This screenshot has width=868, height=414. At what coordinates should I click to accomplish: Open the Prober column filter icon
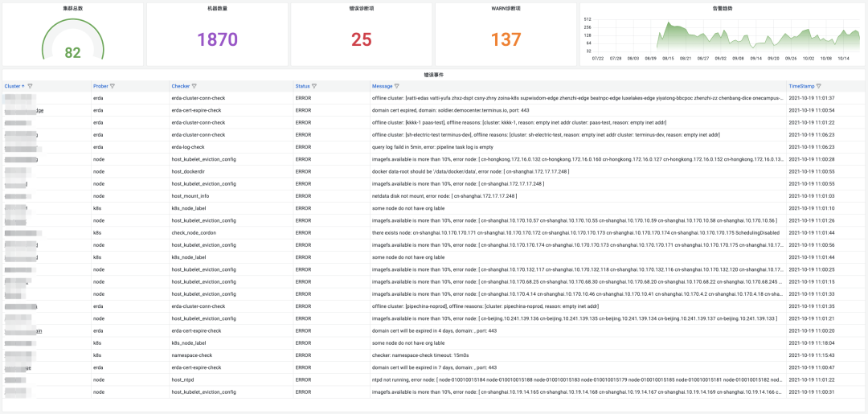pos(113,86)
